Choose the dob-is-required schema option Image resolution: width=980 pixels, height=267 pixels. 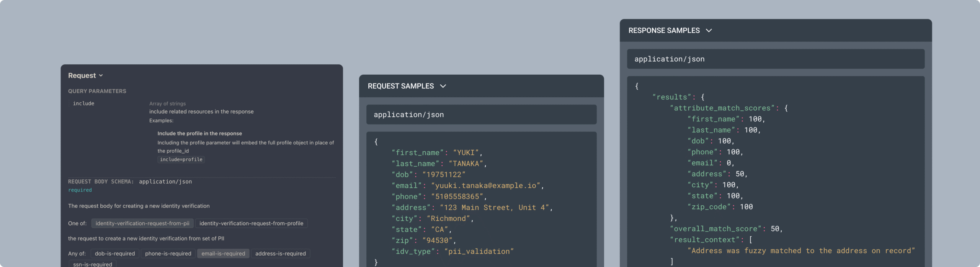[115, 254]
